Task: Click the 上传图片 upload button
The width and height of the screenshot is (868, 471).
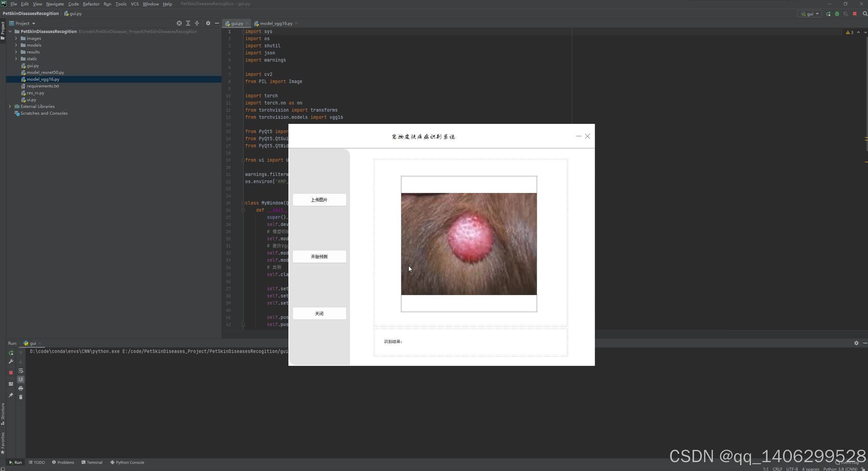Action: [x=319, y=200]
